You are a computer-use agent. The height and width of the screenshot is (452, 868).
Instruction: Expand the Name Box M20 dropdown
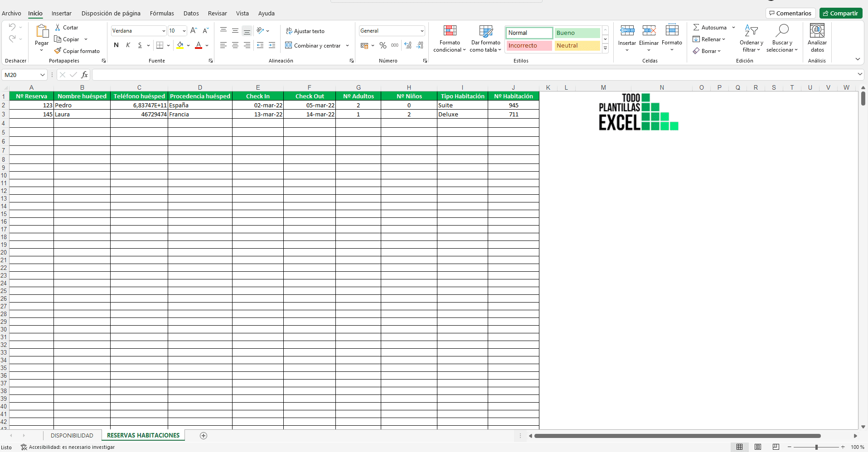click(43, 75)
